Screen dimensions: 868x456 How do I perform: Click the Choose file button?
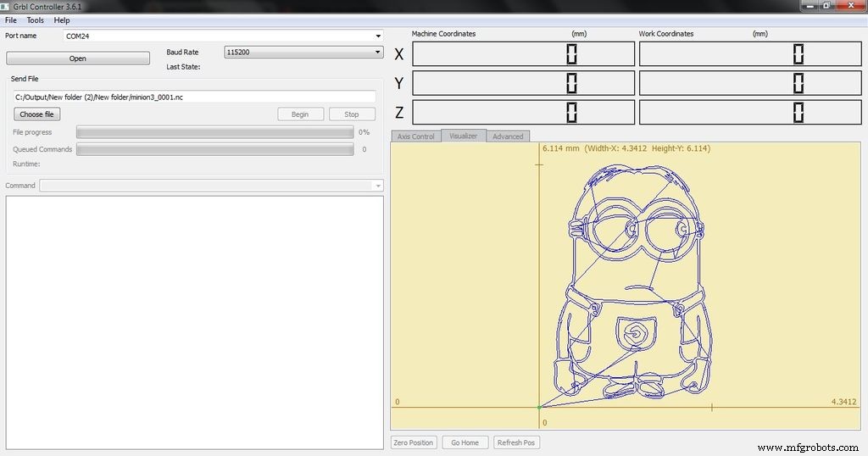tap(37, 114)
